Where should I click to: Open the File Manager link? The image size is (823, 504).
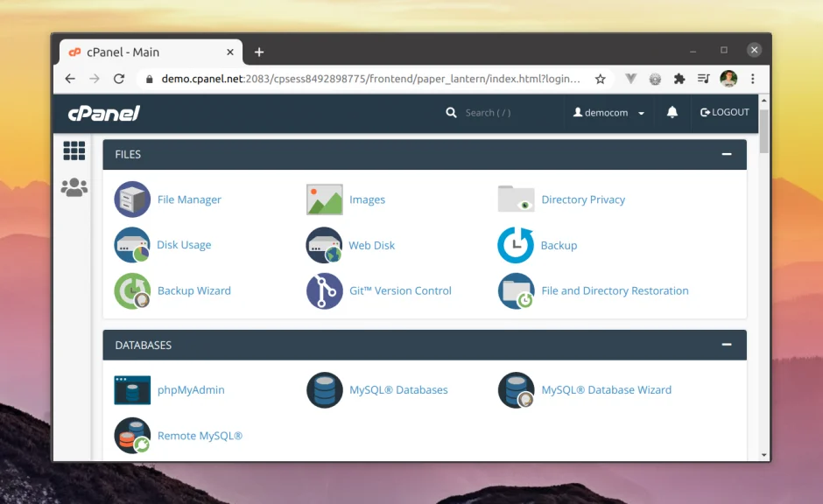tap(189, 199)
